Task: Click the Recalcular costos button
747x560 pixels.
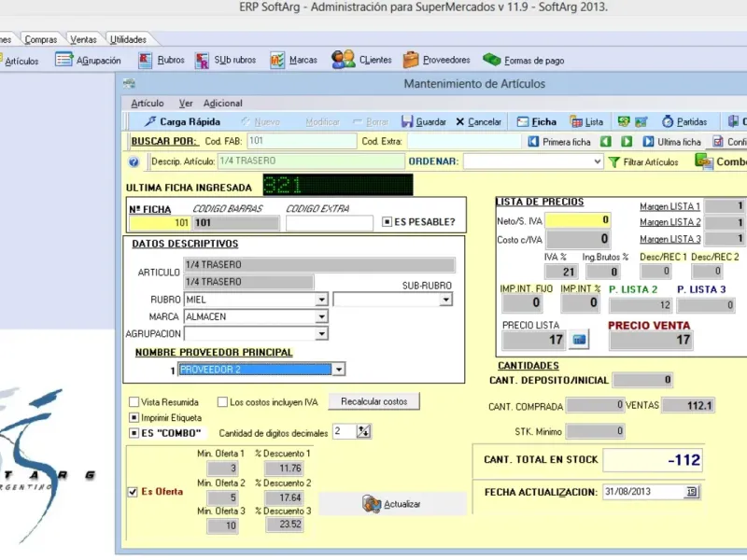Action: click(x=374, y=401)
